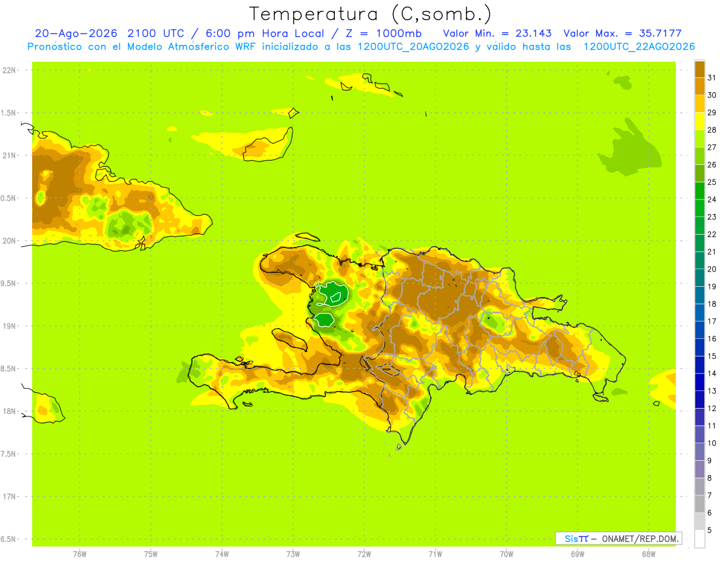
Task: Click the legend value 20
Action: pyautogui.click(x=712, y=269)
